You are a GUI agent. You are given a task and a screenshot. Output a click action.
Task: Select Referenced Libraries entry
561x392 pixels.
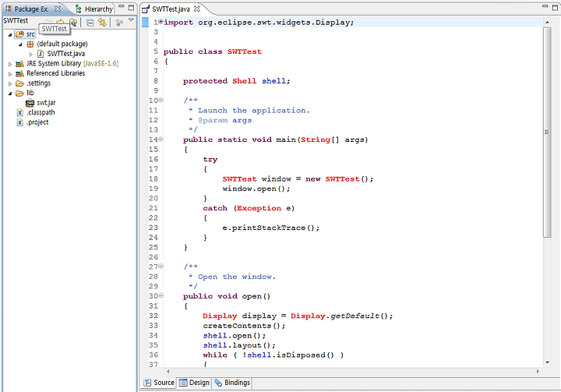(56, 73)
